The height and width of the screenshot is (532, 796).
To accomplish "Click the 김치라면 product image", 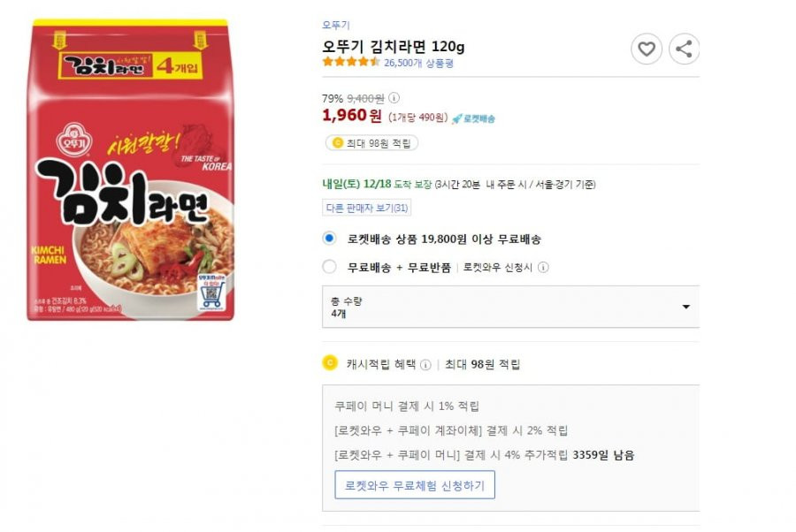I will (x=131, y=170).
